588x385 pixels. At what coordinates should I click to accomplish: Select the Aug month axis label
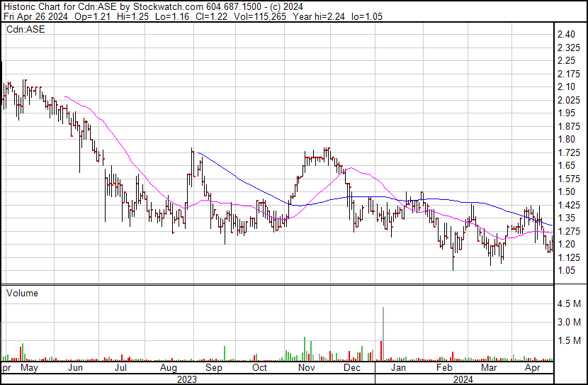coord(169,368)
